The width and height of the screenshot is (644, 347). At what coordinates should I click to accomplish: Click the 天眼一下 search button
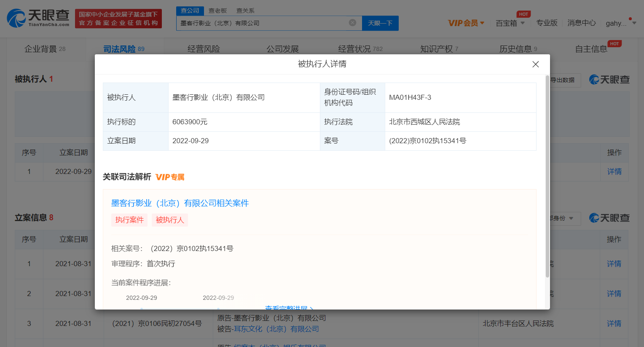[380, 23]
